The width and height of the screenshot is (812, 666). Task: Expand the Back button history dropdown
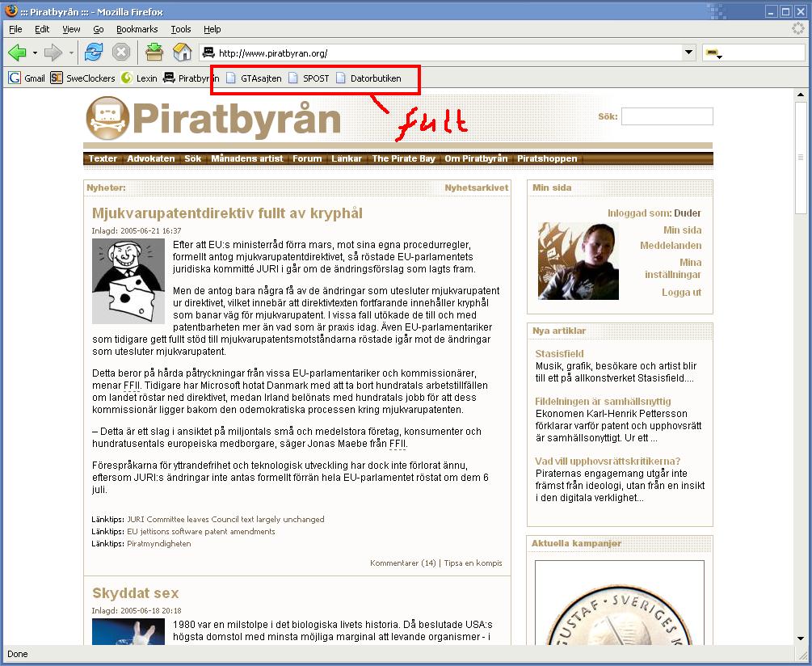coord(35,53)
